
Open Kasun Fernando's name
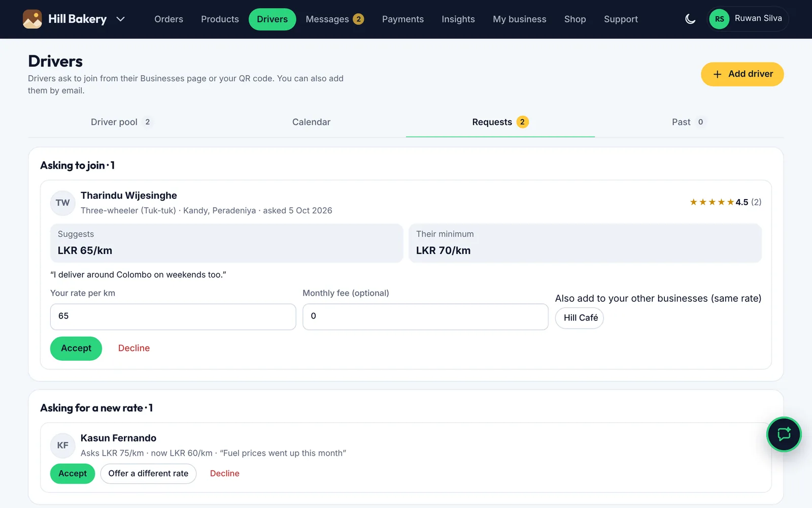coord(118,438)
